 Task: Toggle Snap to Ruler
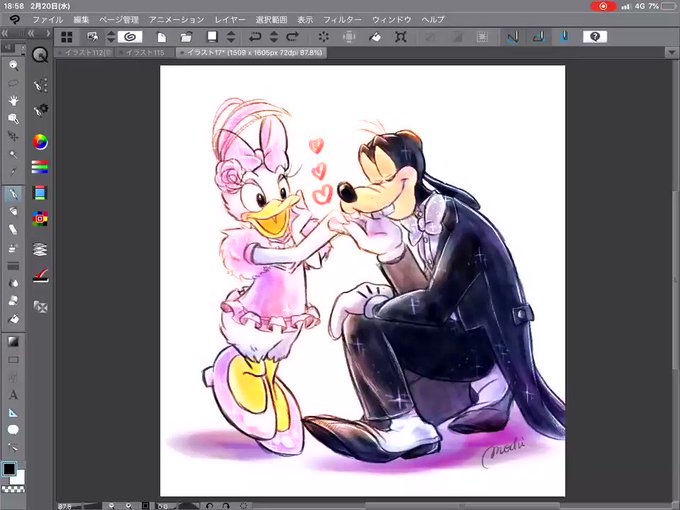(x=513, y=37)
